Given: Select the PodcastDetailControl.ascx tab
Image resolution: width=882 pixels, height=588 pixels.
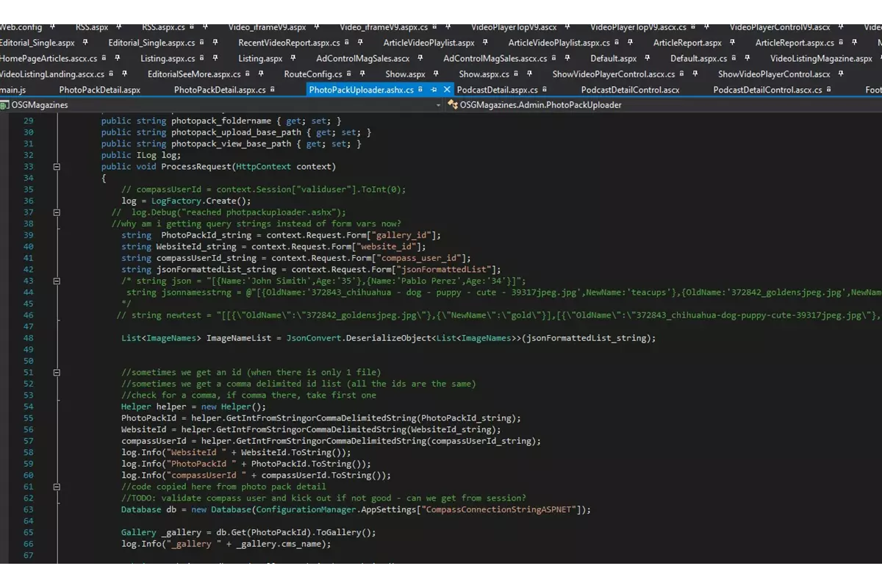Looking at the screenshot, I should [630, 90].
